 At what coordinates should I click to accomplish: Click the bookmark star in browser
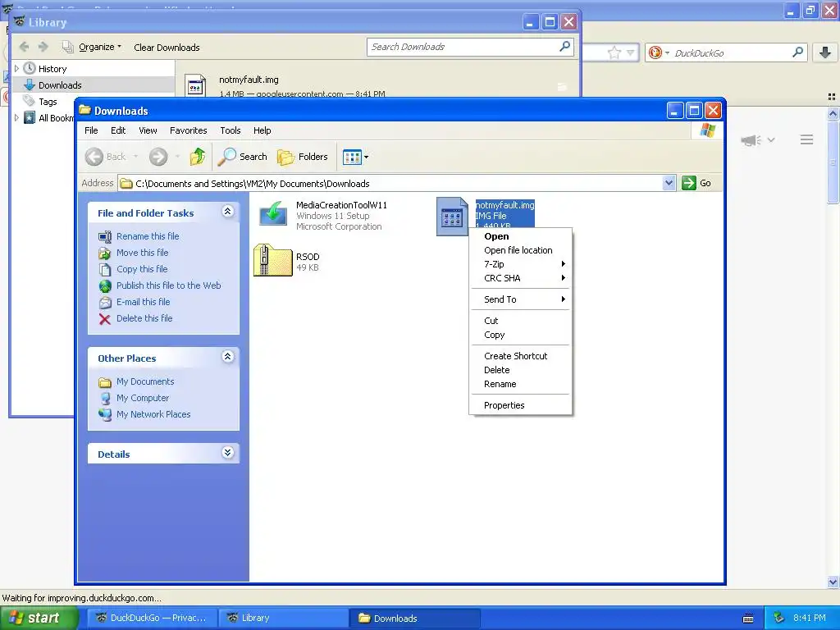click(x=614, y=52)
